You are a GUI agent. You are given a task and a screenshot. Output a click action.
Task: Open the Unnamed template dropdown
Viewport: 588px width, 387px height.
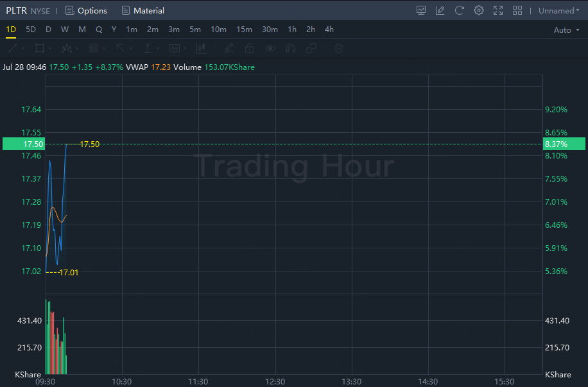tap(558, 10)
